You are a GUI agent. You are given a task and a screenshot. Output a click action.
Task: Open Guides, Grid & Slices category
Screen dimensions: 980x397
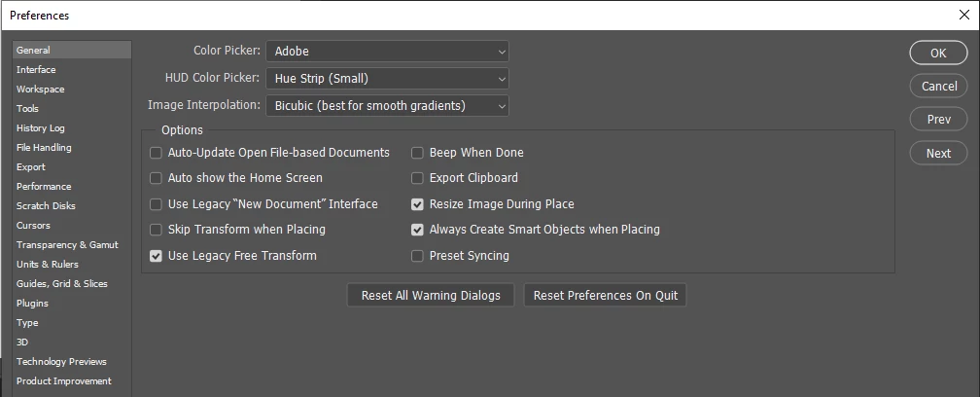coord(62,284)
